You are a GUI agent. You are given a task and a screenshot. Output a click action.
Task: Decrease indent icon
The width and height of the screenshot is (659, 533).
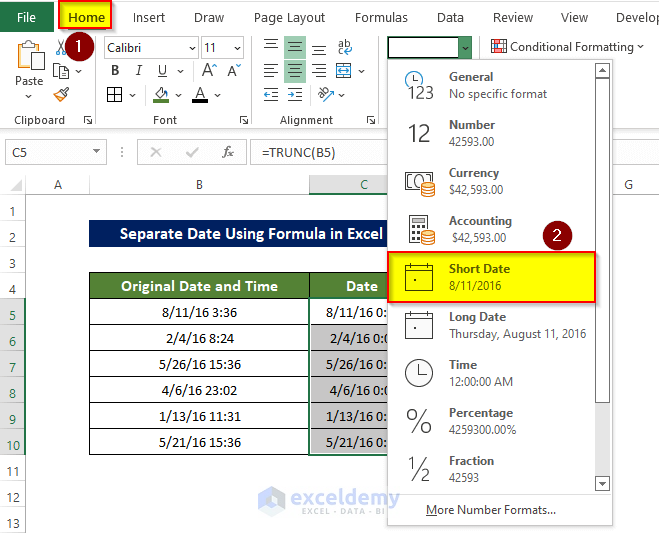[271, 95]
